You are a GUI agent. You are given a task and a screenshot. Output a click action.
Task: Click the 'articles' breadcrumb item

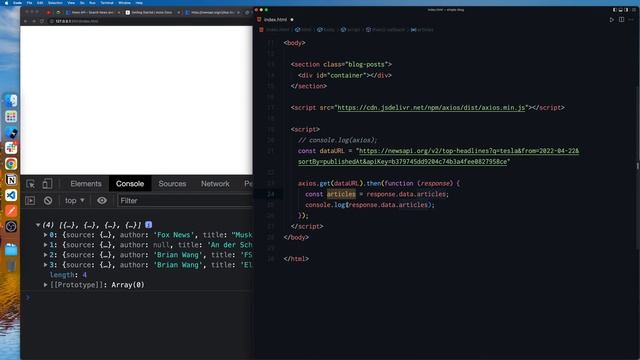coord(422,30)
